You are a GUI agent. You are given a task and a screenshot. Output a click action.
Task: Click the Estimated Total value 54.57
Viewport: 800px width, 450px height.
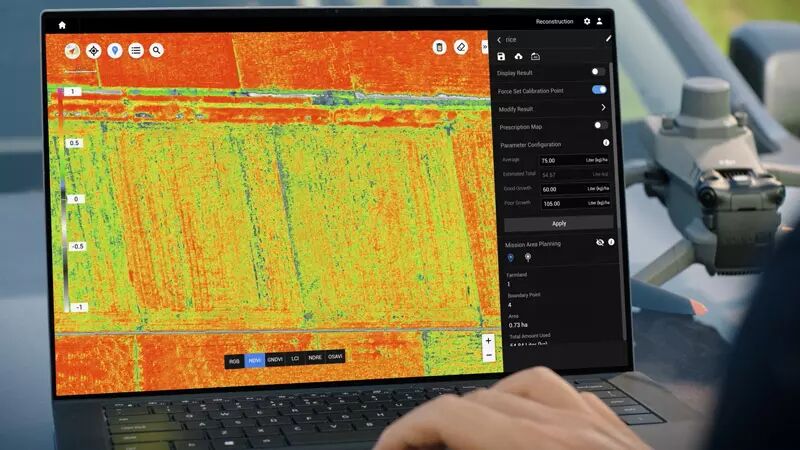coord(575,174)
